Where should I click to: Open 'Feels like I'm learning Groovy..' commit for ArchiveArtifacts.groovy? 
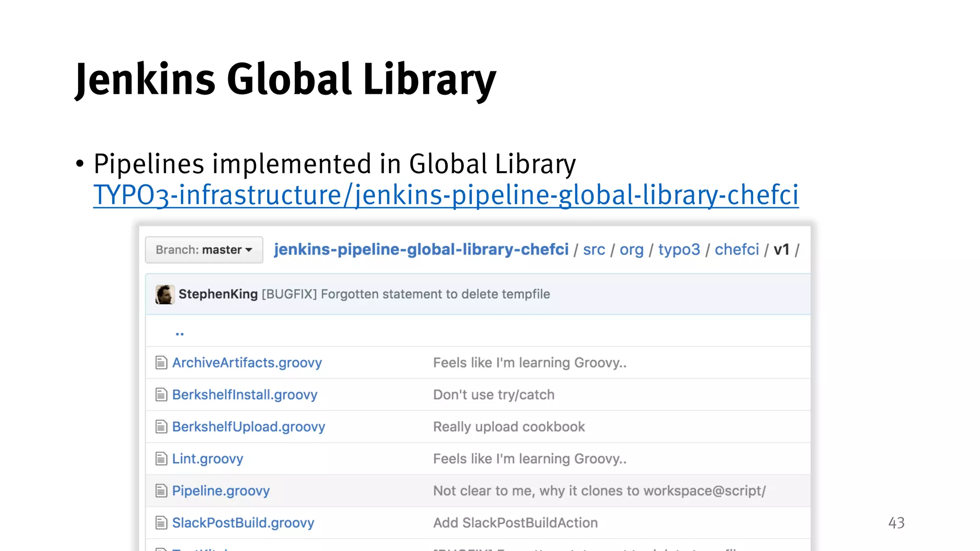click(530, 363)
